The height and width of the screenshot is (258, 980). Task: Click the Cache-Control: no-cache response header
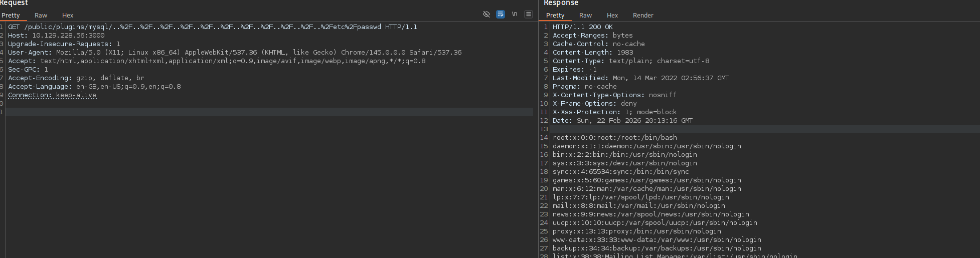(x=599, y=44)
